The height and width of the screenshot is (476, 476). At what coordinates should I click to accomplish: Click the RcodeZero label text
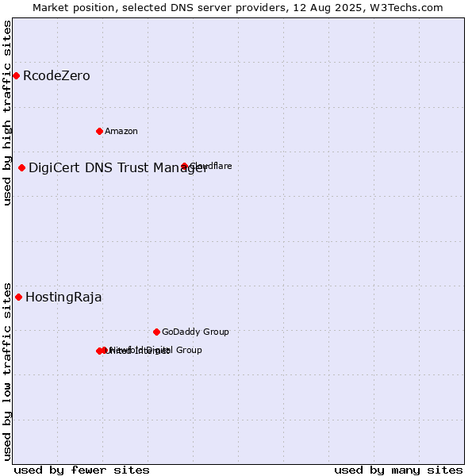click(56, 76)
